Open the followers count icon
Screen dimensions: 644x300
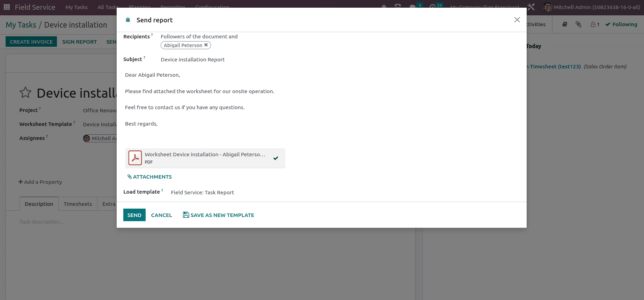[x=595, y=24]
